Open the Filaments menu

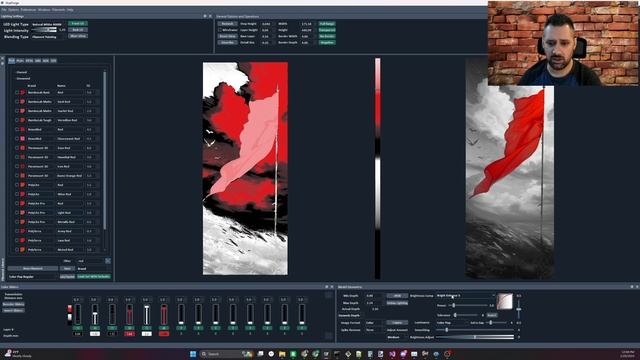click(58, 9)
